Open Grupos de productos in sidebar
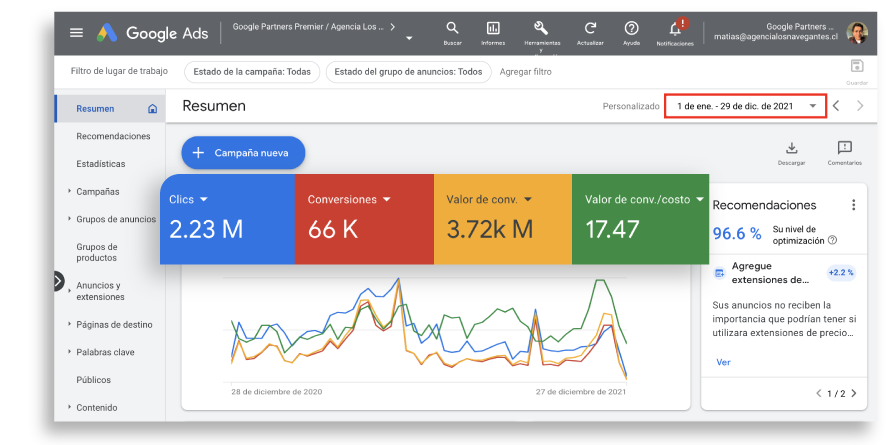The width and height of the screenshot is (888, 445). 97,252
